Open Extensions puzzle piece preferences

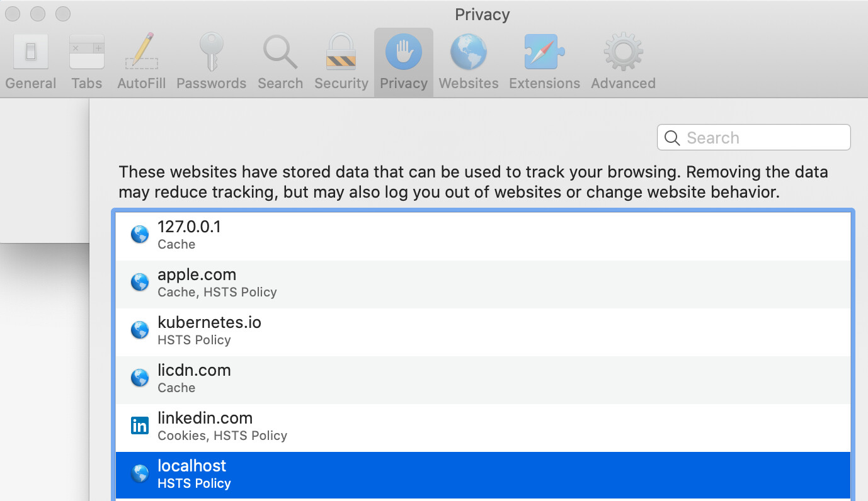[x=544, y=62]
